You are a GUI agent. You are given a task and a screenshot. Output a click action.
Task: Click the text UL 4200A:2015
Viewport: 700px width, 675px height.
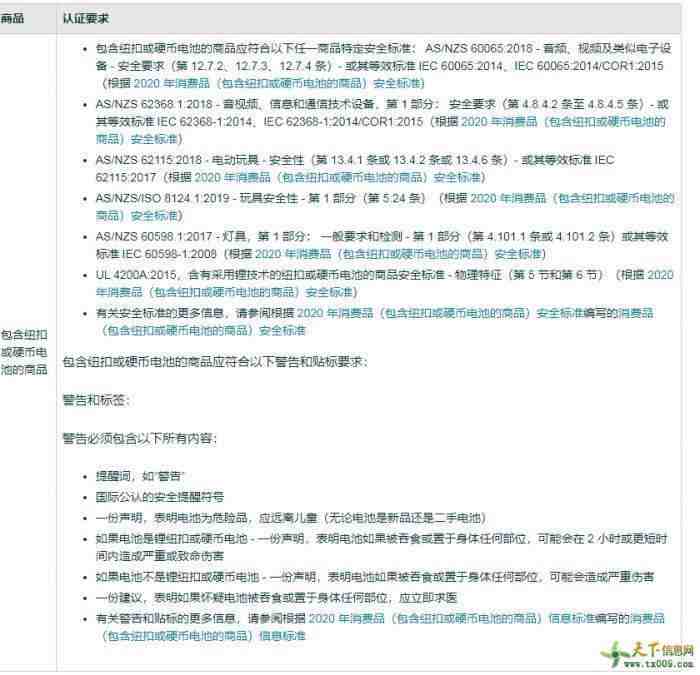click(x=136, y=275)
